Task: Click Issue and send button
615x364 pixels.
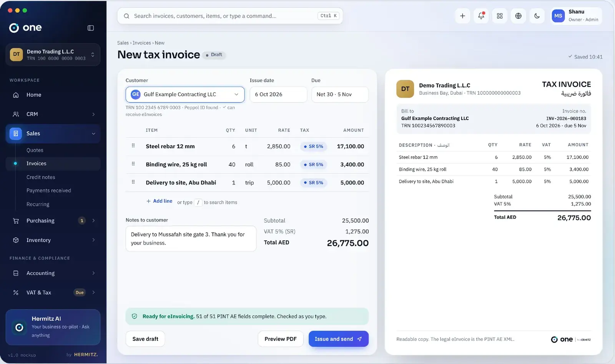Action: 338,339
